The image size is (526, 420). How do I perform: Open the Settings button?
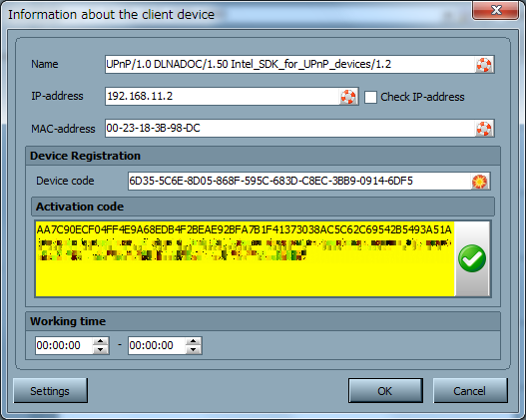coord(50,391)
